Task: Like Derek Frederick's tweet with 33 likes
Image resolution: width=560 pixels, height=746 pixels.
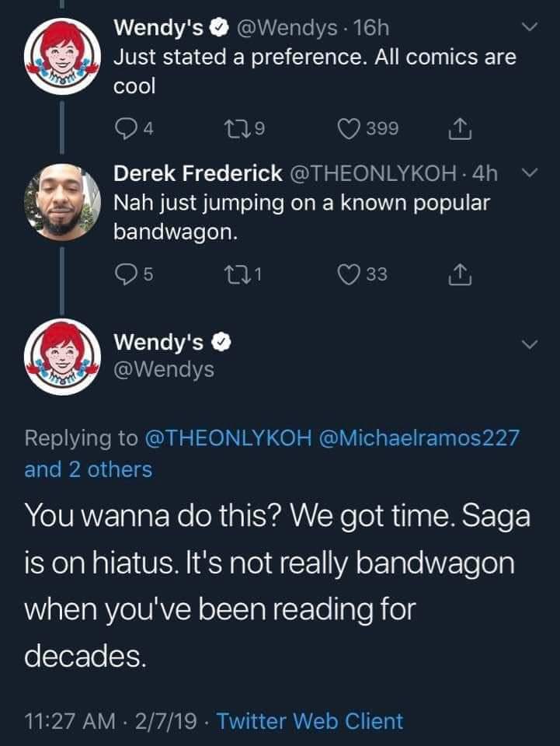Action: [349, 274]
